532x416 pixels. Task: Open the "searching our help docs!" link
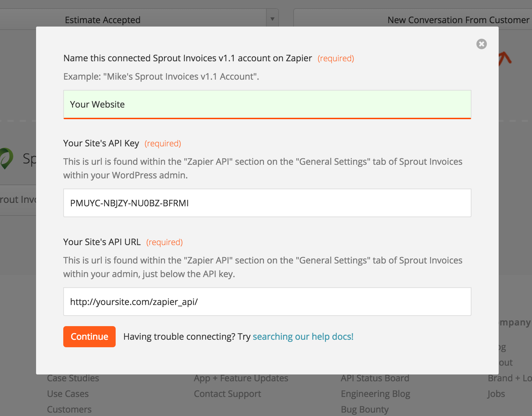click(x=303, y=337)
